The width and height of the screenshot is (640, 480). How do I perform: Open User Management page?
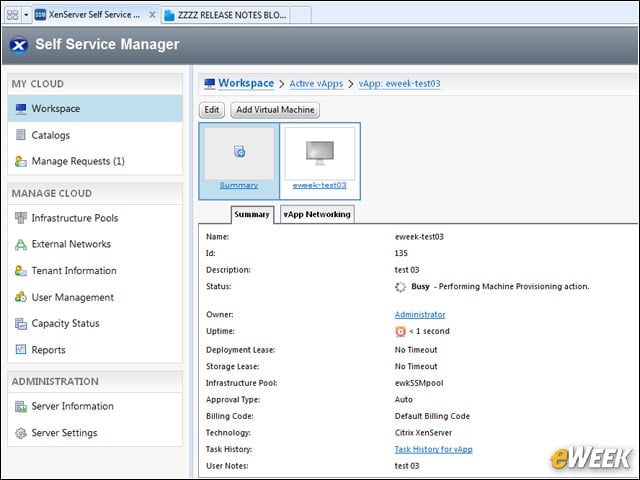[x=95, y=297]
